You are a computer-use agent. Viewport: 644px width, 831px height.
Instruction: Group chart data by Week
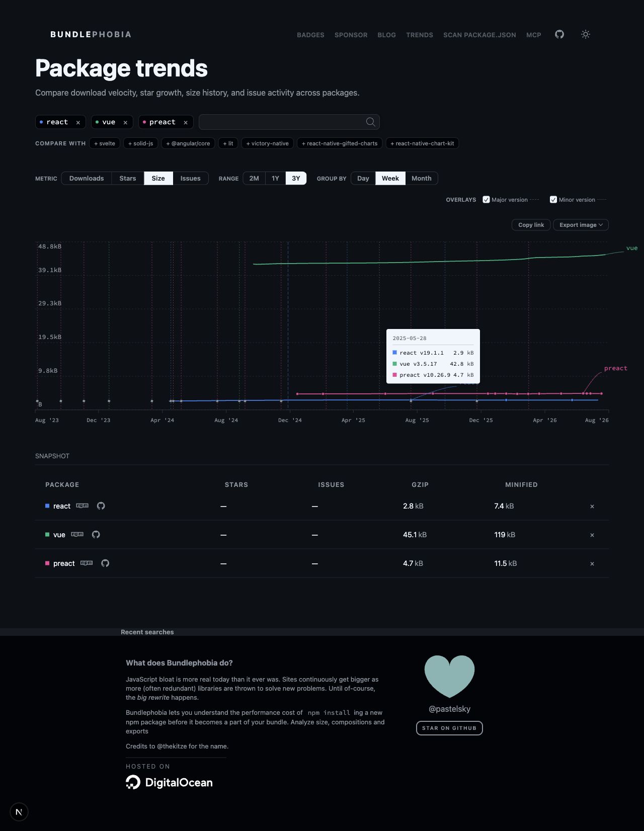point(390,178)
